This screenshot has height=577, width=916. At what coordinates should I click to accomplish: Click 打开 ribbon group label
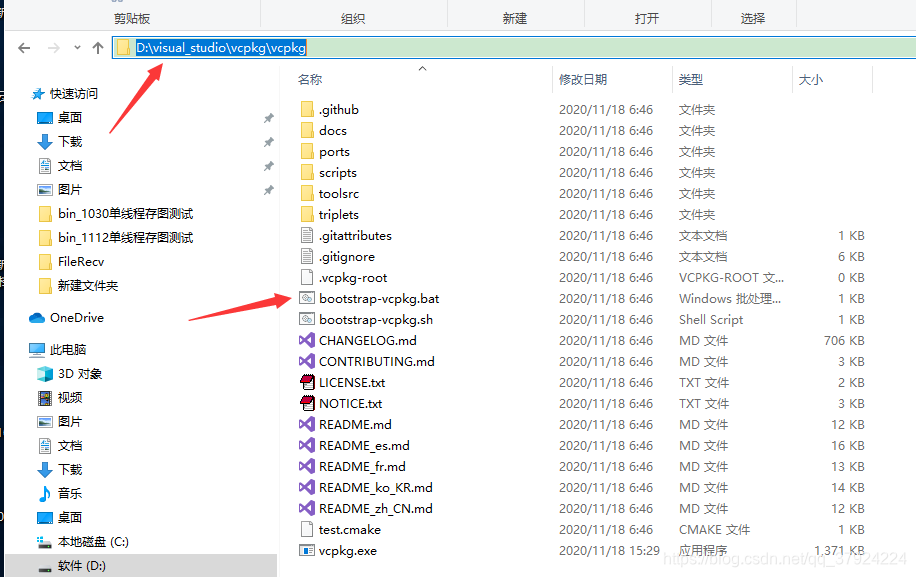click(647, 19)
